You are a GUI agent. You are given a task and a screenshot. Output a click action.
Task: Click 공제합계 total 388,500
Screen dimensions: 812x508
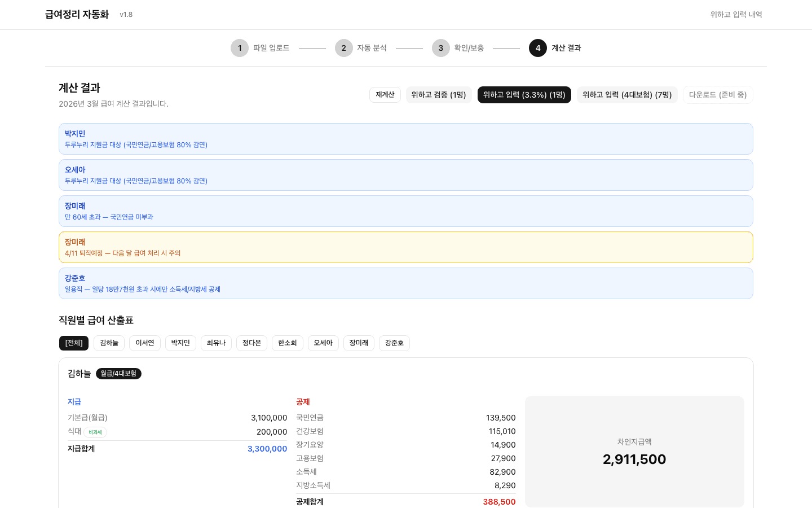(499, 502)
